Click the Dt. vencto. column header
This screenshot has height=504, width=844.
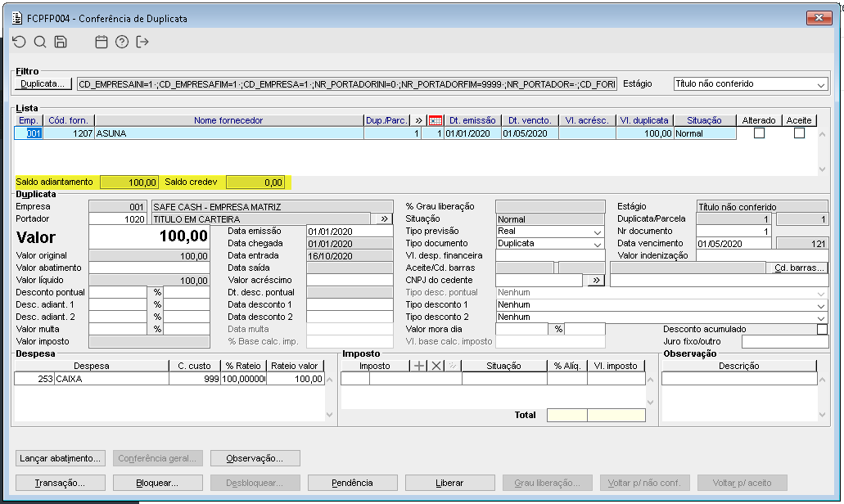(x=530, y=120)
